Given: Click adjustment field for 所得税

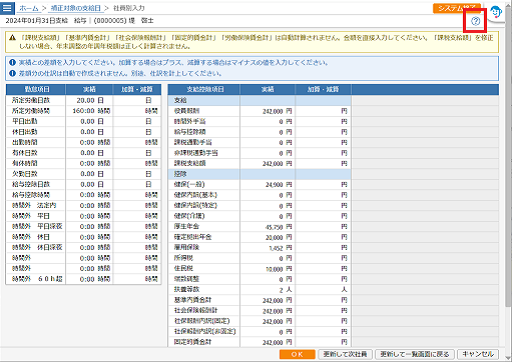Looking at the screenshot, I should (x=323, y=258).
